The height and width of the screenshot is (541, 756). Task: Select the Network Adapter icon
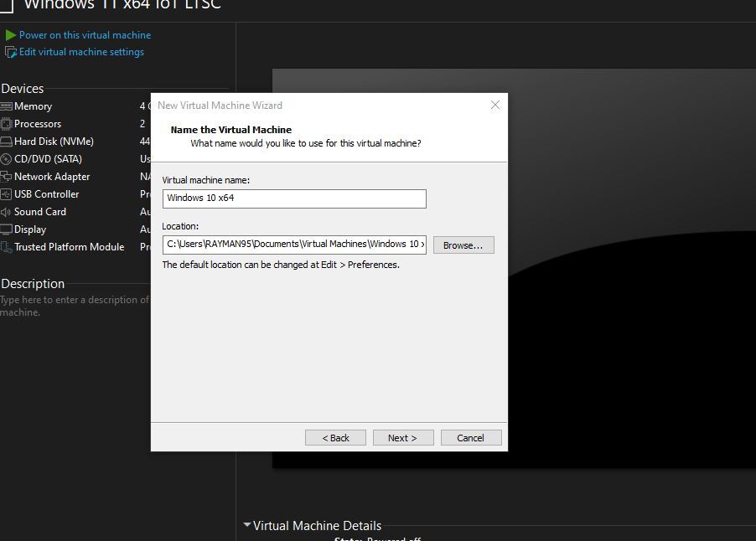click(6, 177)
